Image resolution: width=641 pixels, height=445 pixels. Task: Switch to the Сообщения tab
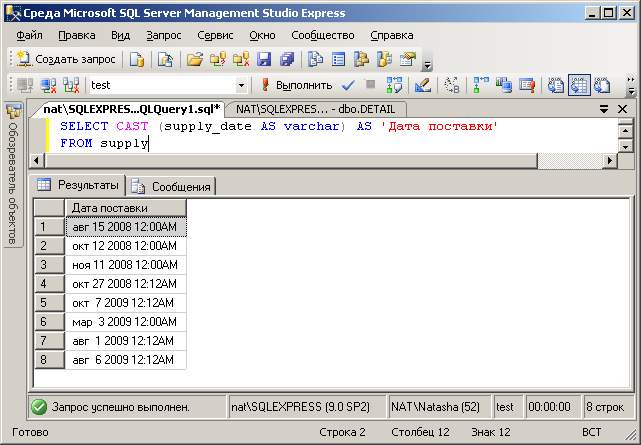(171, 187)
